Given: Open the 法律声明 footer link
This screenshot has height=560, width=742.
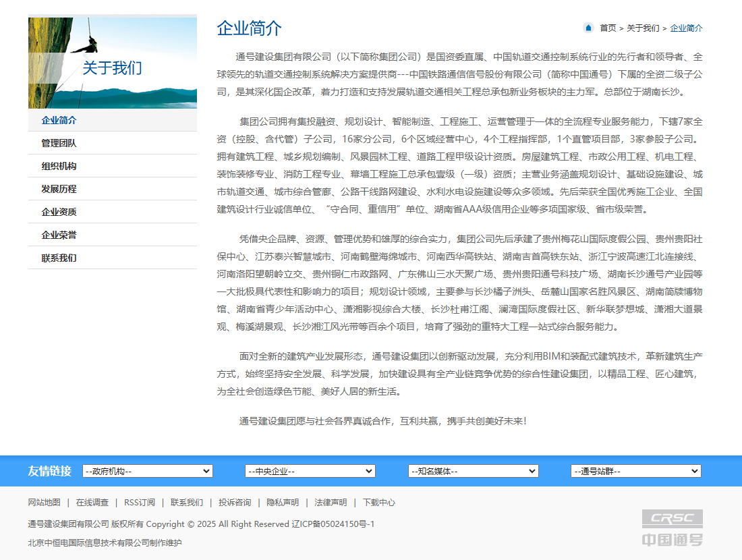Looking at the screenshot, I should (331, 502).
